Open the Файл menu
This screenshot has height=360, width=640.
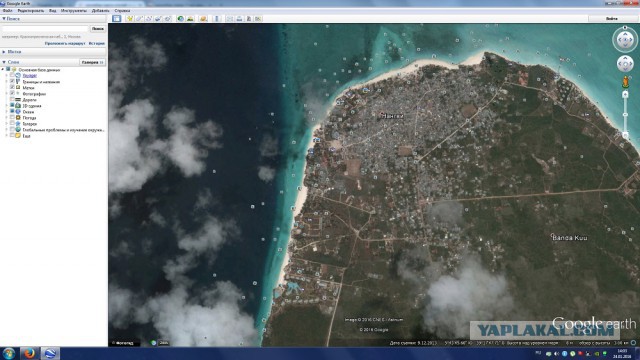7,11
